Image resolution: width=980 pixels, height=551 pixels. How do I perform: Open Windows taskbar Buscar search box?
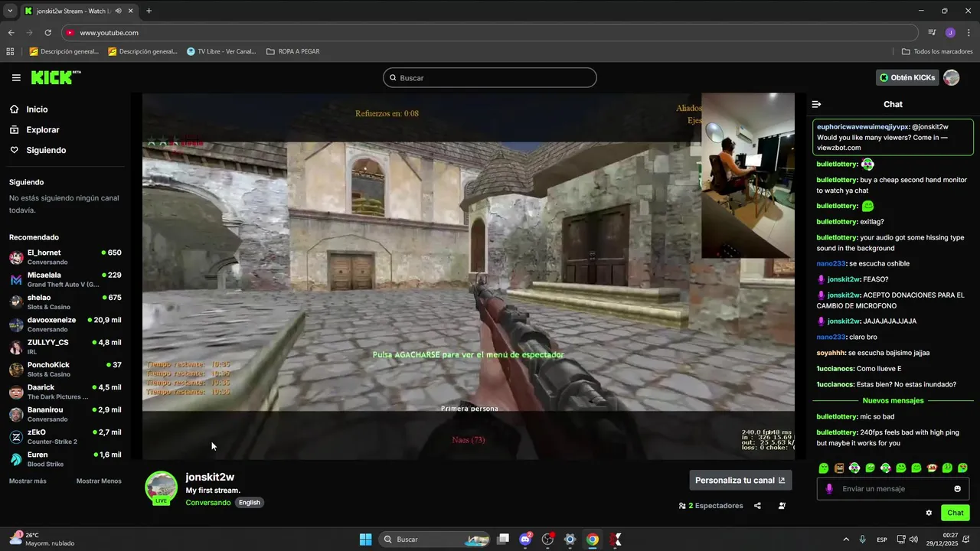click(435, 540)
